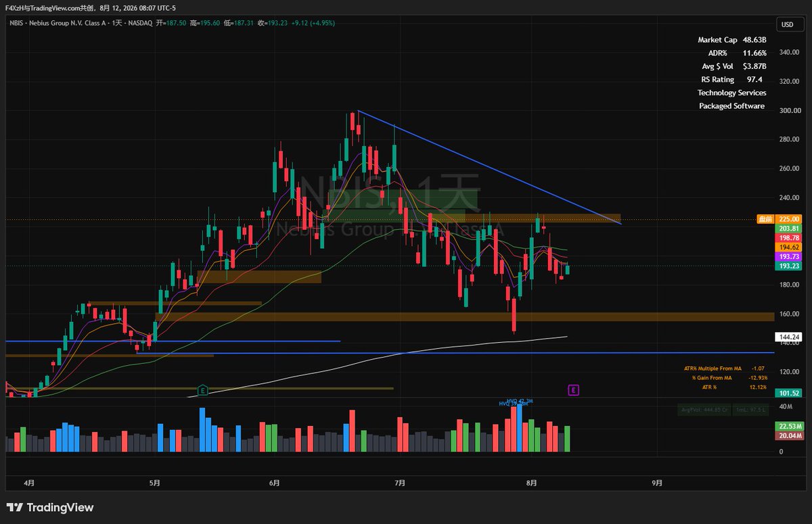Click the 160.00 price axis label
Screen dimensions: 812x524
[x=790, y=314]
